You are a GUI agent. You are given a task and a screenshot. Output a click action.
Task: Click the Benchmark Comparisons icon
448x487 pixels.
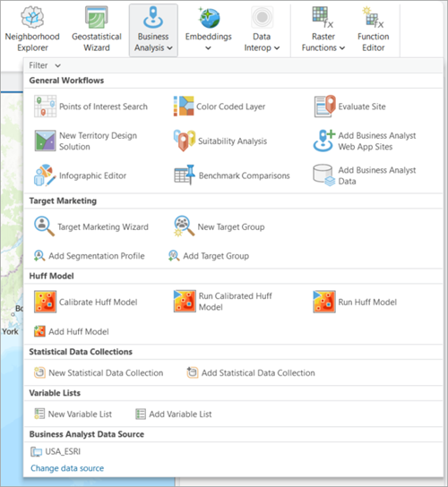(185, 175)
